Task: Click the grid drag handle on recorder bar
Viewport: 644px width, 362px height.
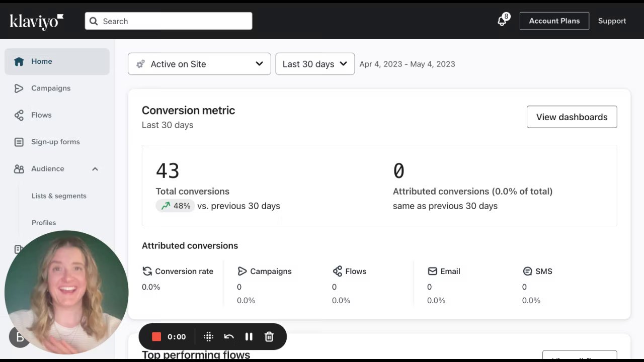Action: click(x=209, y=337)
